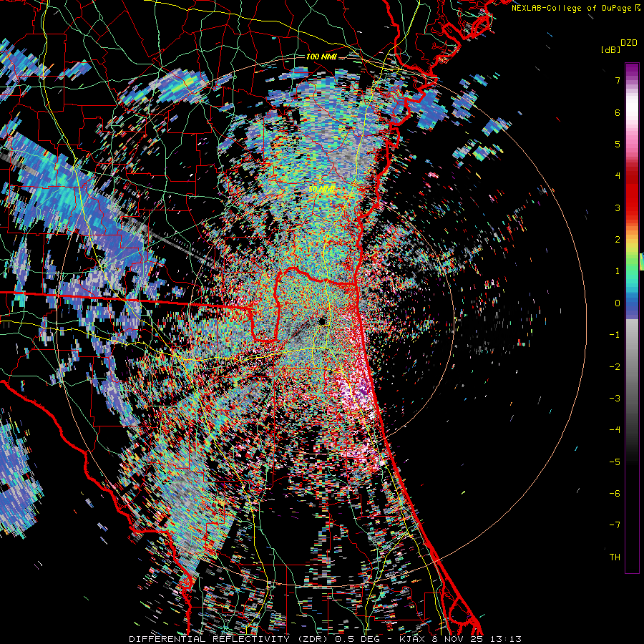Pick the 5 value on the color scale
This screenshot has width=644, height=644.
coord(618,144)
